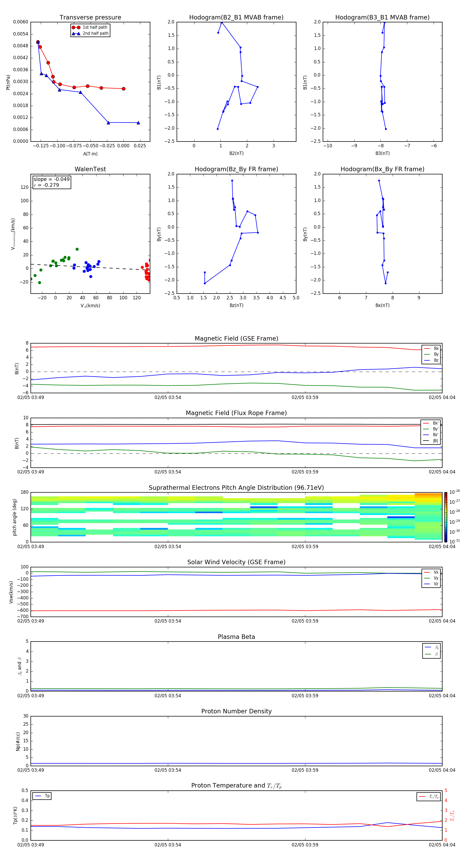This screenshot has height=868, width=473.
Task: Click the 'Vsw(km/s)' y-axis label
Action: click(11, 592)
